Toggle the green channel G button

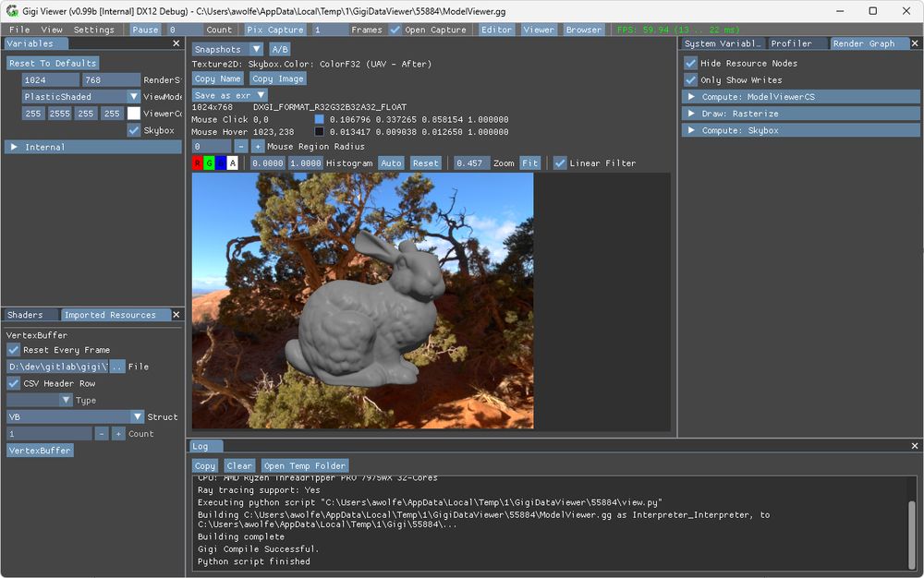pyautogui.click(x=209, y=163)
